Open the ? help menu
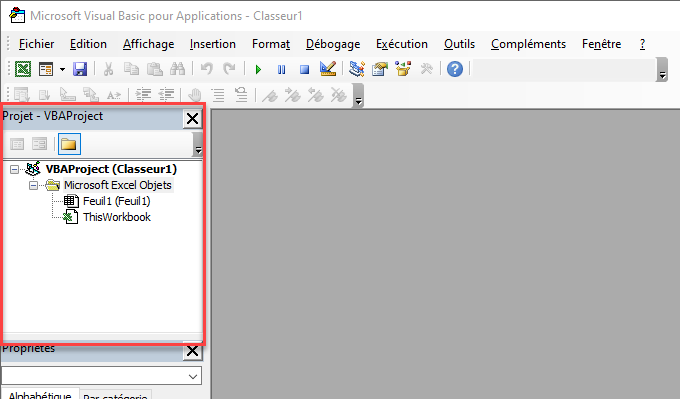 [x=642, y=44]
